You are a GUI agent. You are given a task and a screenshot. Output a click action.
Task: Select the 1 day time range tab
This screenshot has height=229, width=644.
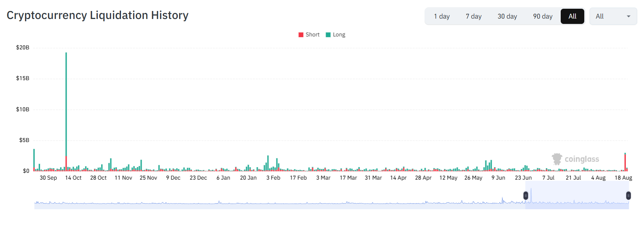point(442,16)
